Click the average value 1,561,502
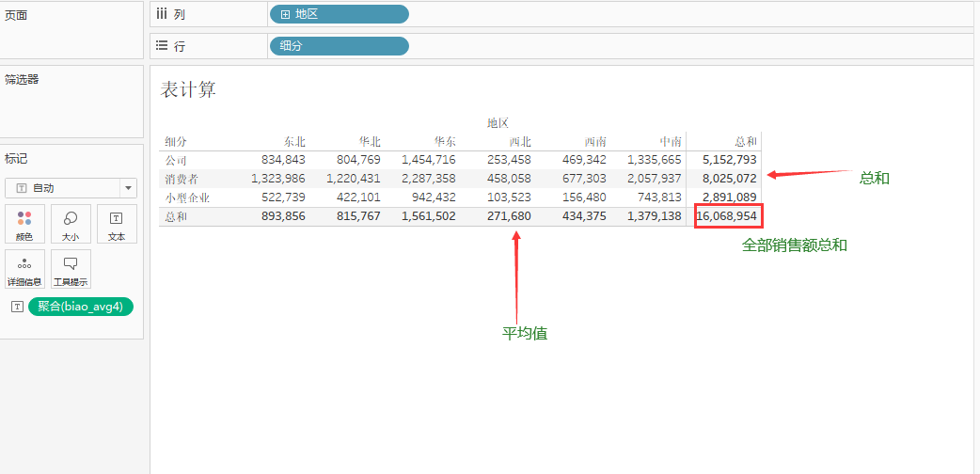Viewport: 980px width, 474px height. [429, 216]
